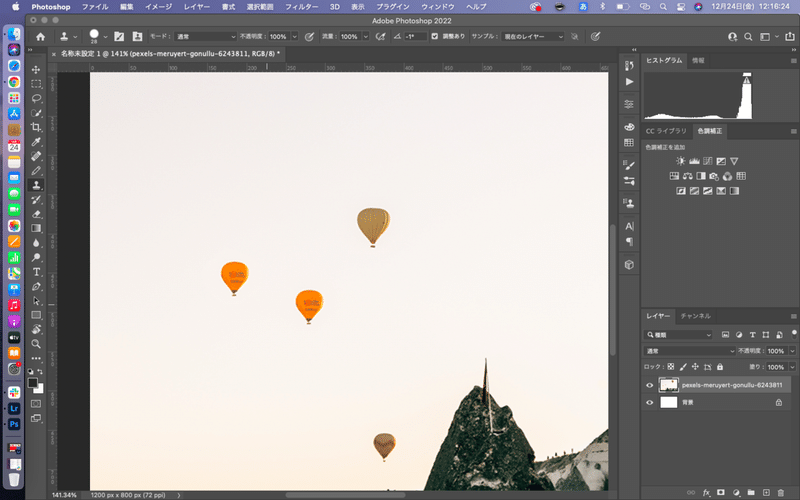Hide the pexels-meruyert-gonullu layer

(649, 385)
